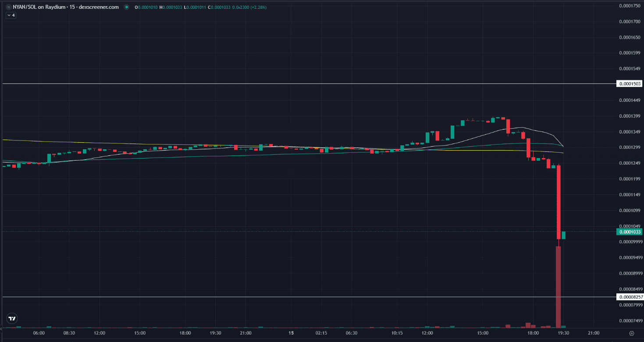The height and width of the screenshot is (342, 644).
Task: Click the green market status dot
Action: (127, 7)
